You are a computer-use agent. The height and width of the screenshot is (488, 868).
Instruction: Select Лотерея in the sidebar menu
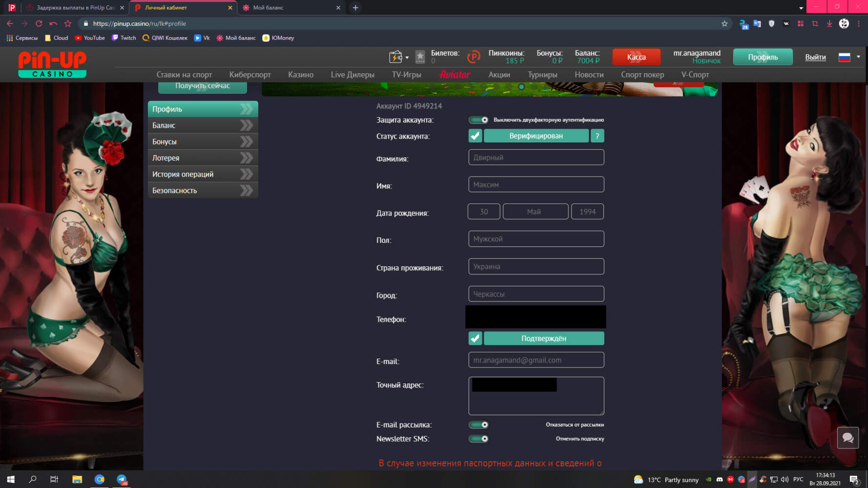coord(203,158)
